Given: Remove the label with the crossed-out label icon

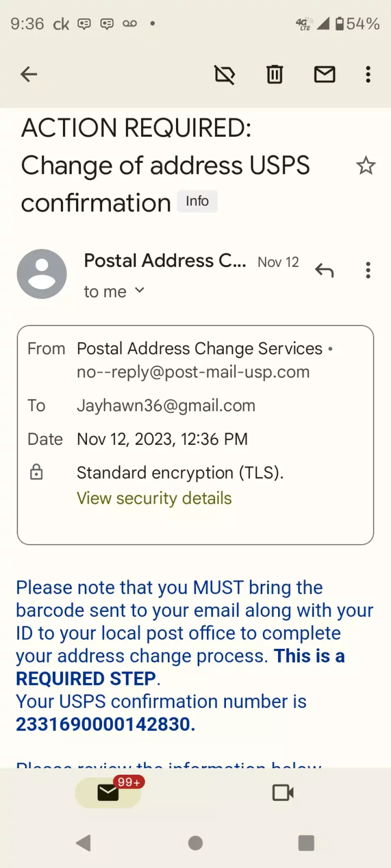Looking at the screenshot, I should (225, 75).
